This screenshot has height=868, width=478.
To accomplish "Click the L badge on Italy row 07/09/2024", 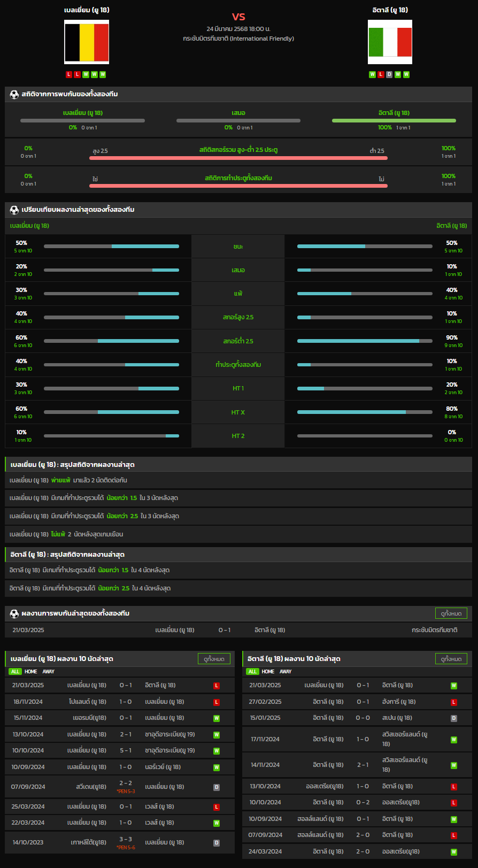I will click(454, 835).
